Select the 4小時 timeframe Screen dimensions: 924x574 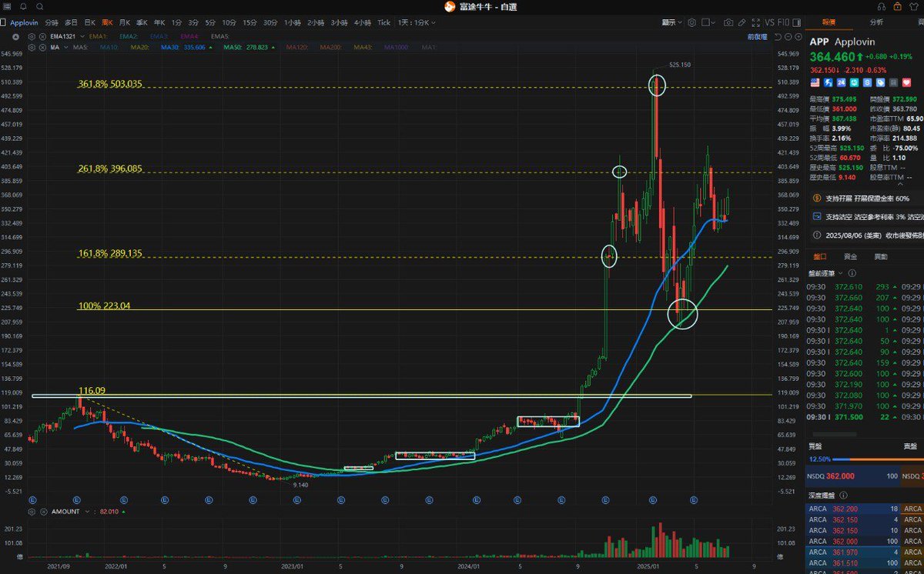(x=363, y=22)
